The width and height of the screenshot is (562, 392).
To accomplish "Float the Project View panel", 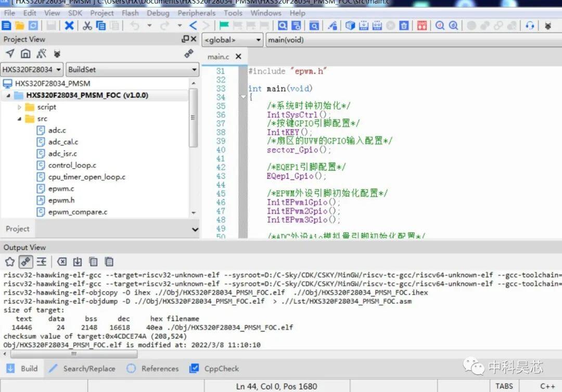I will pyautogui.click(x=185, y=39).
